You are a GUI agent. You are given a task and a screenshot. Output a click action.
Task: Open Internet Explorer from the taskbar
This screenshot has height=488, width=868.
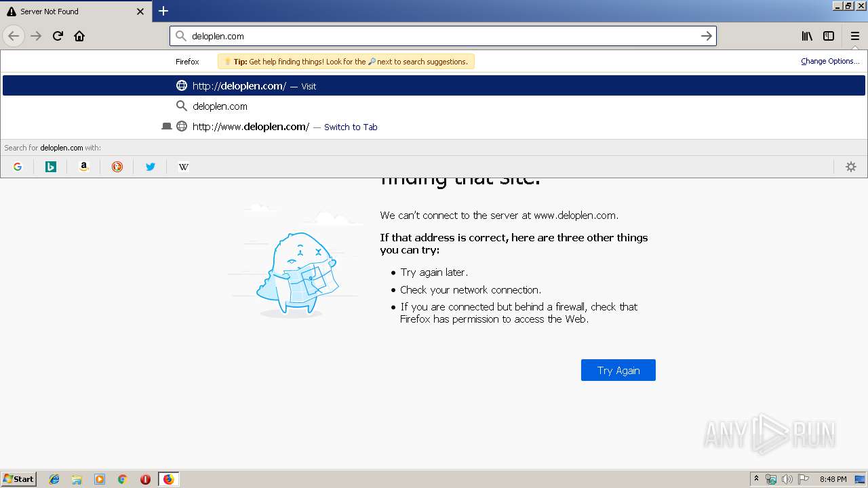(54, 479)
